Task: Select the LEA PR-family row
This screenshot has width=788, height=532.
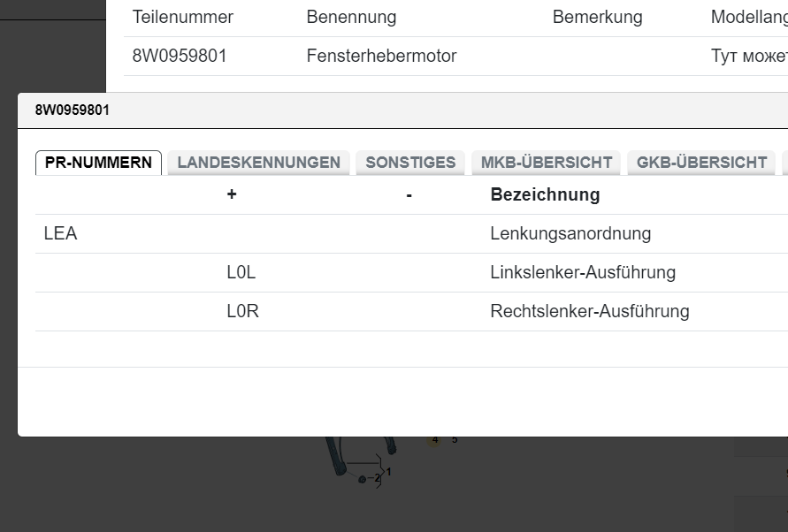Action: click(60, 234)
